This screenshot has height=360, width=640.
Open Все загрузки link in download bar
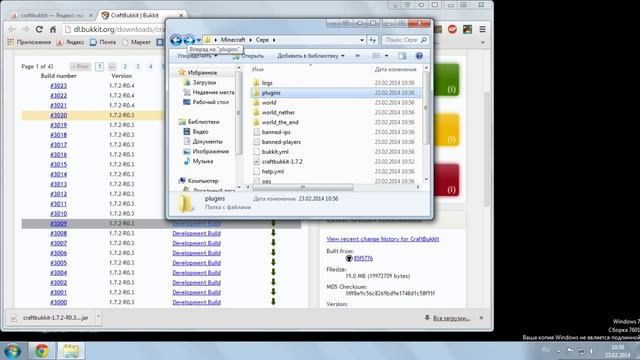point(451,318)
